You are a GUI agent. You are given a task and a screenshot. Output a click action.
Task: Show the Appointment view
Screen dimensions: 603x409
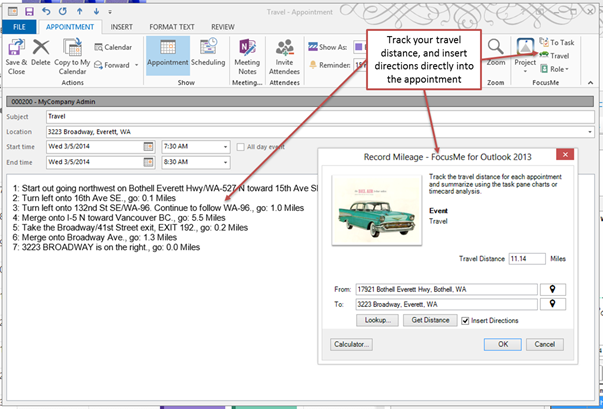[x=168, y=55]
